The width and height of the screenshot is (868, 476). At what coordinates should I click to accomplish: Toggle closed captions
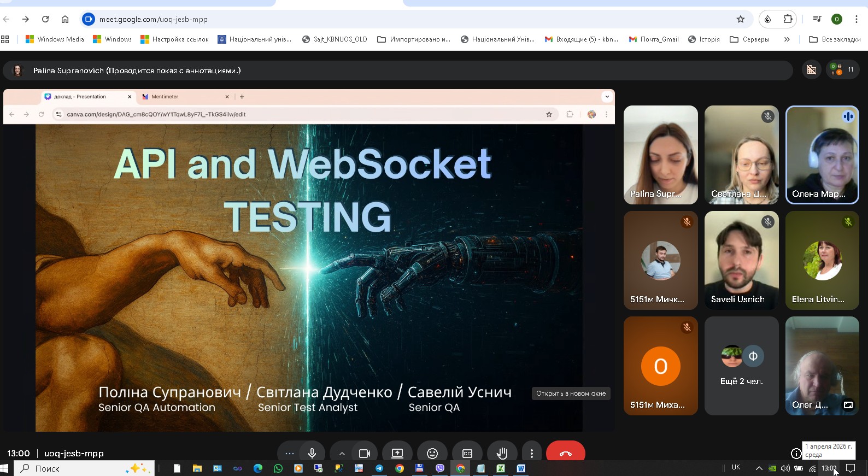[x=467, y=453]
